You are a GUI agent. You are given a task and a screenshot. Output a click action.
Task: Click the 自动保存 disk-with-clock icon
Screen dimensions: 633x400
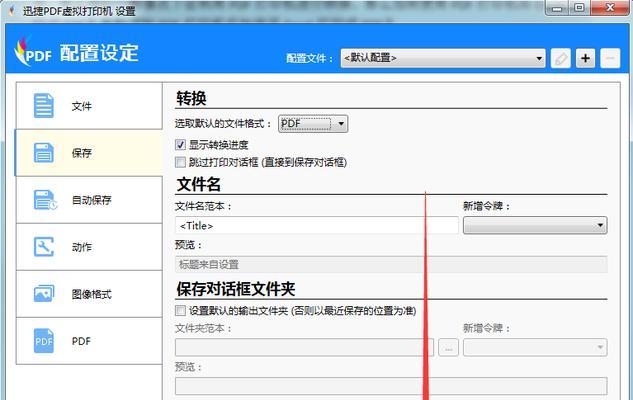(x=45, y=200)
